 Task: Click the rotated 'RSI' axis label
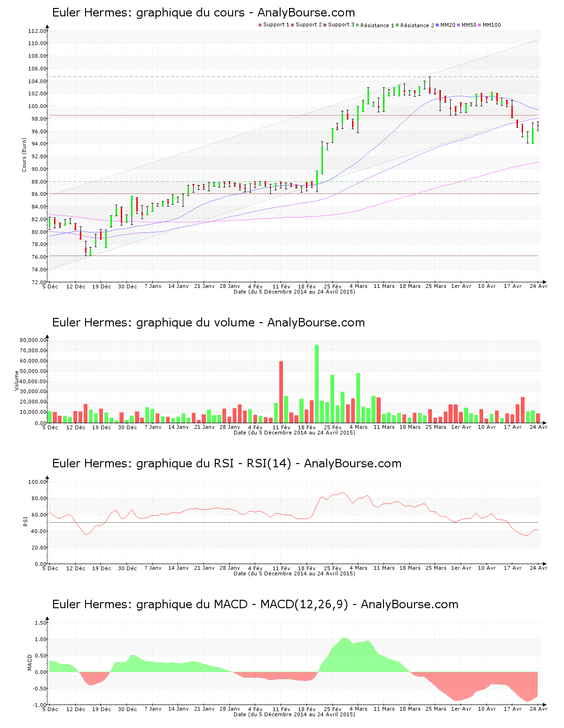(x=25, y=521)
